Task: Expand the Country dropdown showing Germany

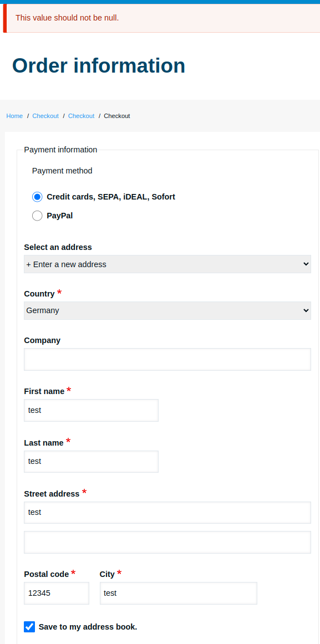Action: pos(167,310)
